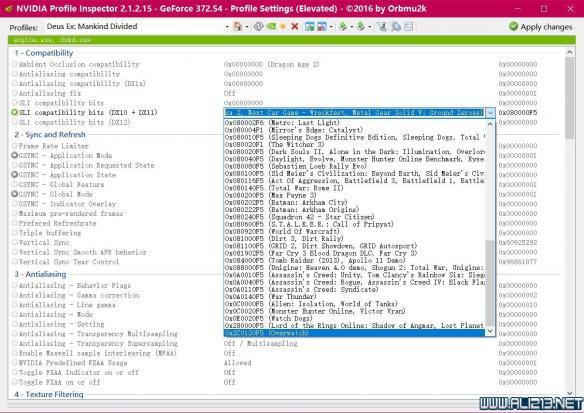The image size is (584, 413).
Task: Restore the profile to NVIDIA defaults (green logo icon)
Action: pyautogui.click(x=271, y=26)
